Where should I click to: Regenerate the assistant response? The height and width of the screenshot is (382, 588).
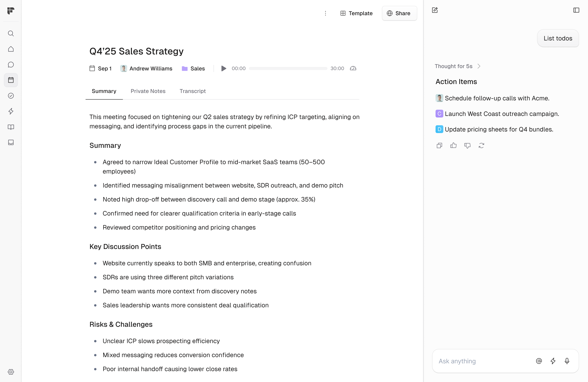(x=481, y=145)
